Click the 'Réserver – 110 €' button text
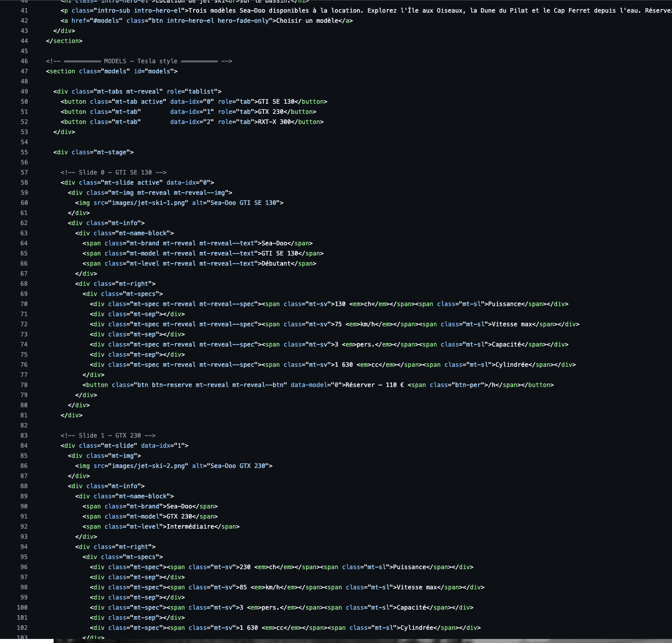Image resolution: width=672 pixels, height=643 pixels. click(x=375, y=385)
